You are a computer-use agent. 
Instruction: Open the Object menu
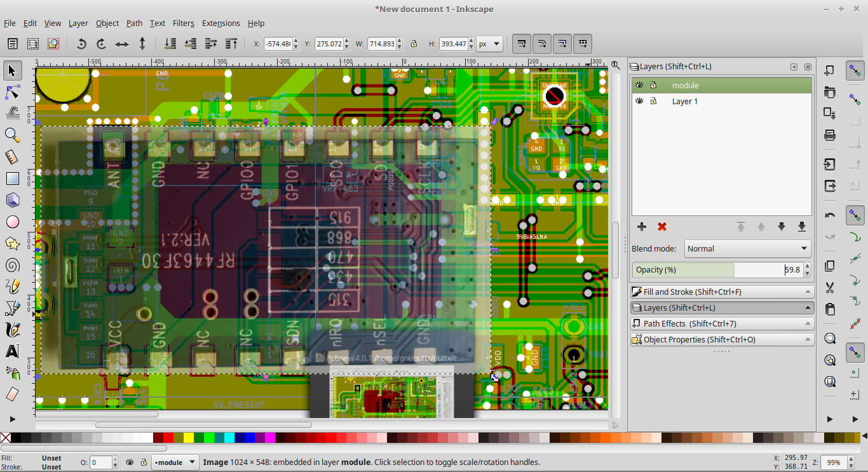(x=107, y=23)
